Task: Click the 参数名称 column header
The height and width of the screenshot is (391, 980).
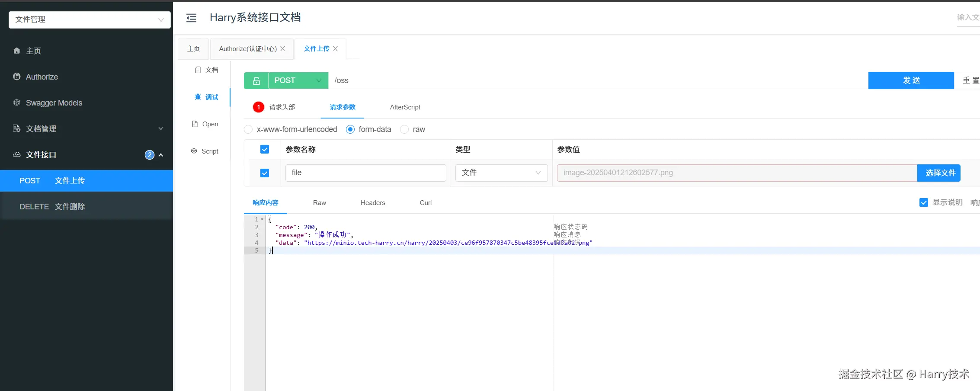Action: click(x=301, y=149)
